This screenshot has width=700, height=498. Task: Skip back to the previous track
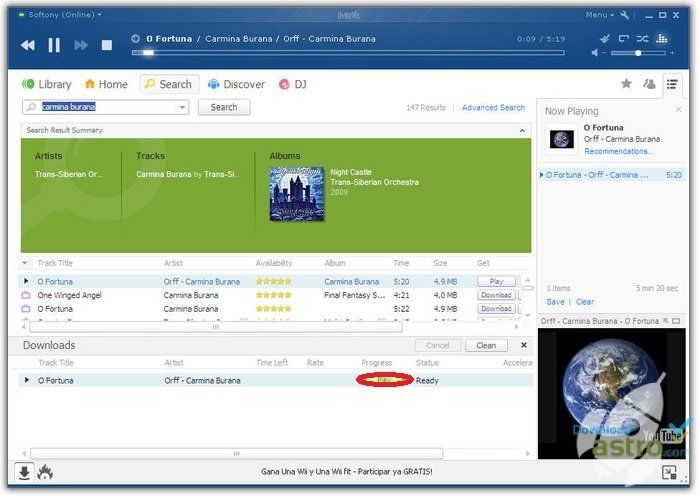(28, 45)
